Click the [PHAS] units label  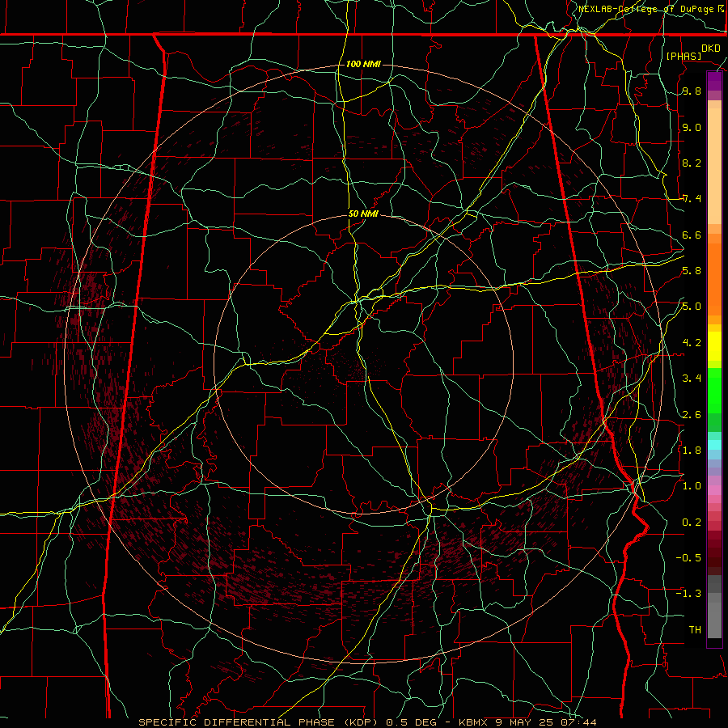(684, 56)
